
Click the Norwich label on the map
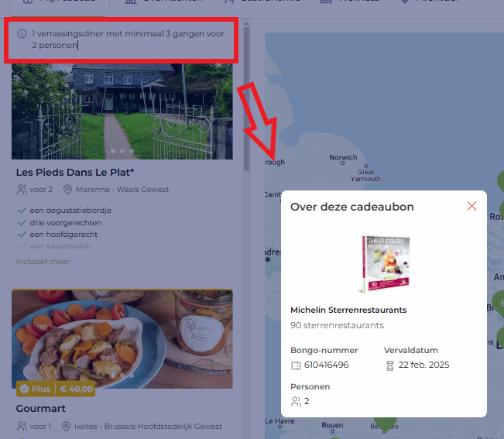point(343,158)
